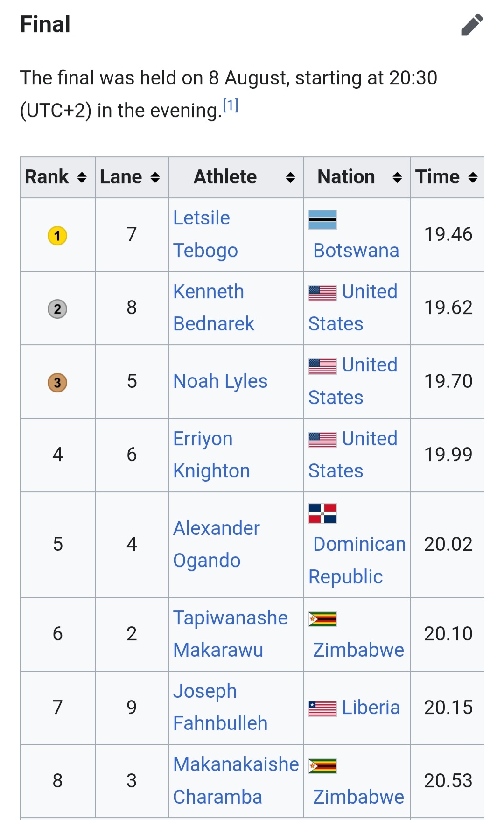This screenshot has height=820, width=504.
Task: Sort table by Rank column arrows
Action: click(82, 177)
